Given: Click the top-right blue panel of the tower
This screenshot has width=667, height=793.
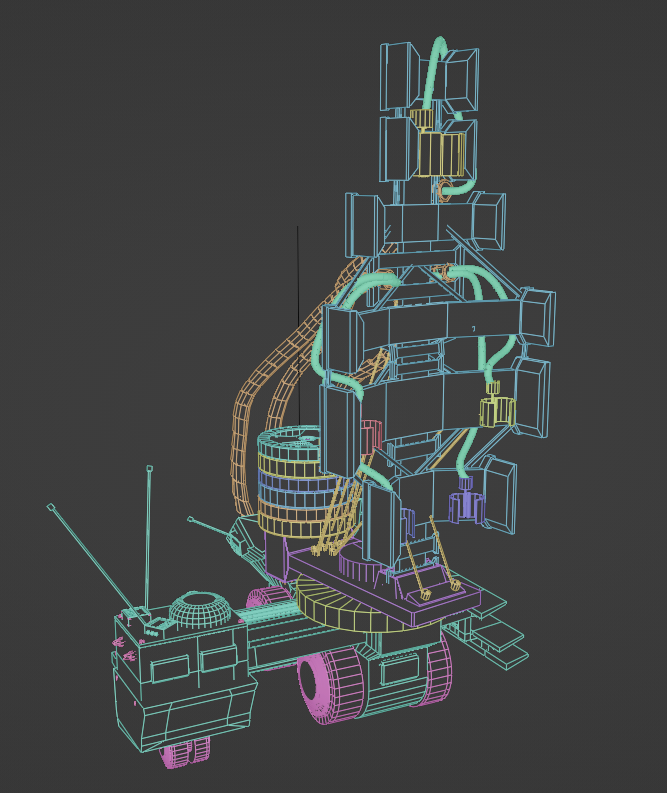Looking at the screenshot, I should coord(461,78).
